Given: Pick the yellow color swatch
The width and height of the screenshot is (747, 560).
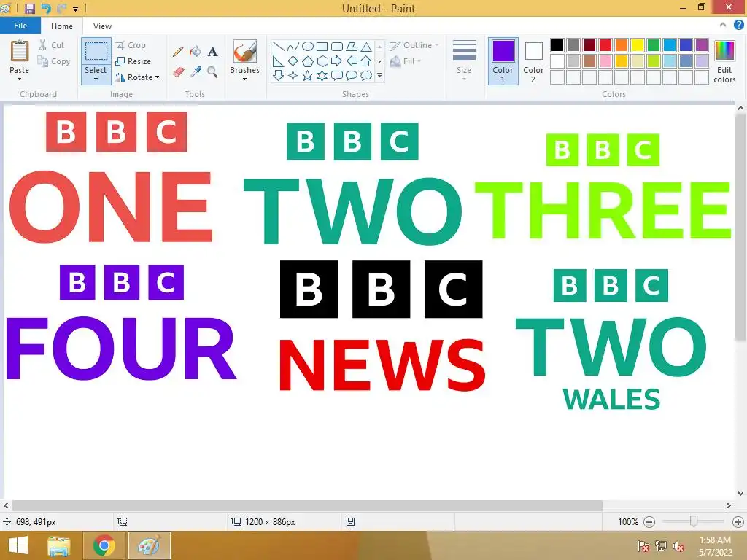Looking at the screenshot, I should (x=638, y=45).
